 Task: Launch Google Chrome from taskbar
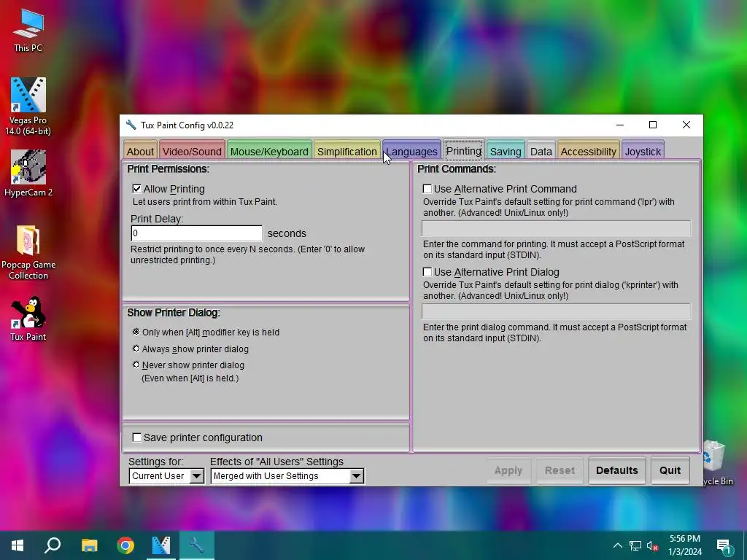click(x=125, y=545)
